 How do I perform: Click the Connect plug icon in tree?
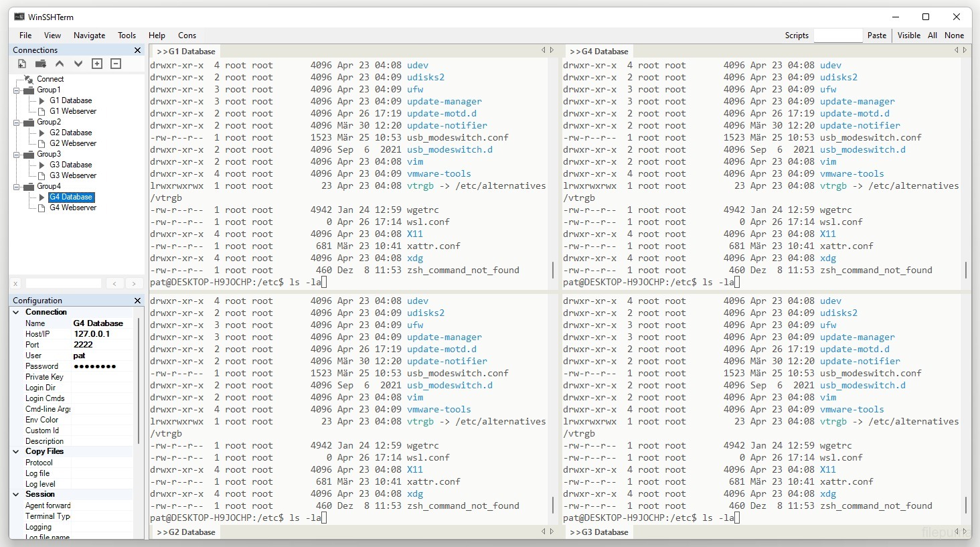[29, 79]
